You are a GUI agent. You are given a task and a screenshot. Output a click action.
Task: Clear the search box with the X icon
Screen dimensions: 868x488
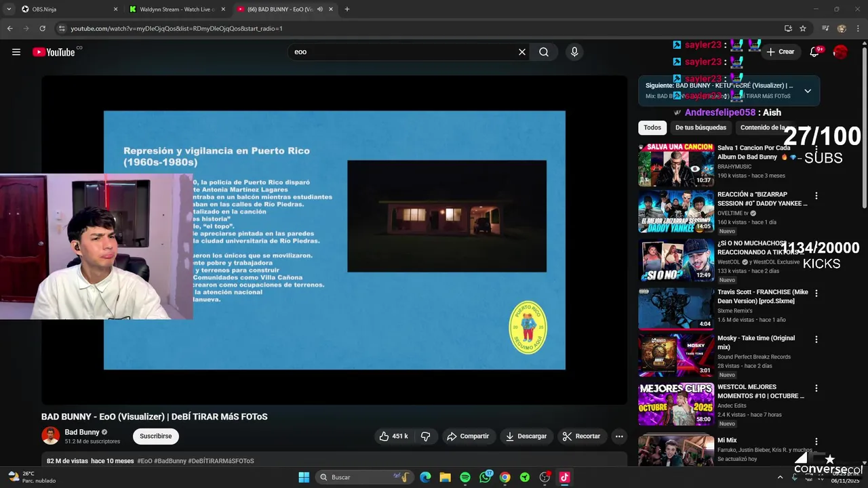point(522,52)
